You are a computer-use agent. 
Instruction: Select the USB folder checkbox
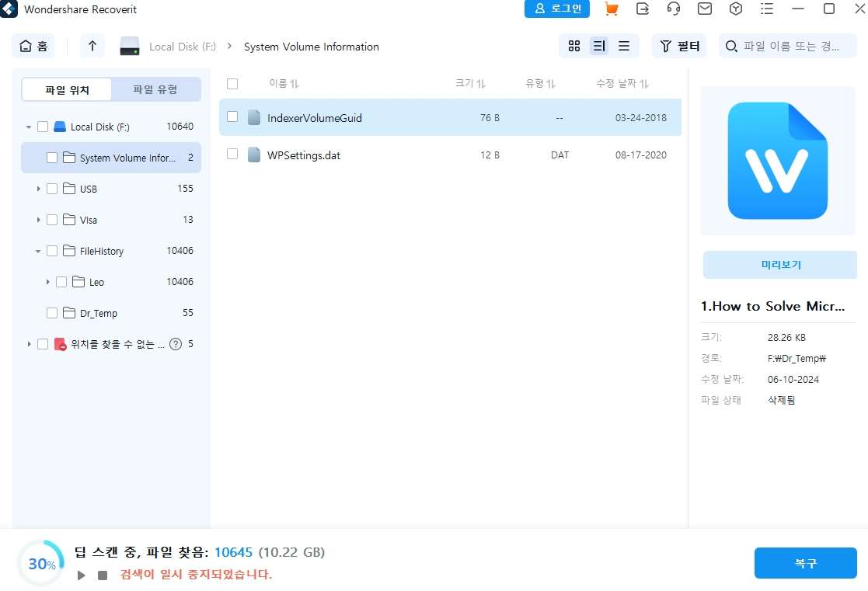click(x=52, y=189)
